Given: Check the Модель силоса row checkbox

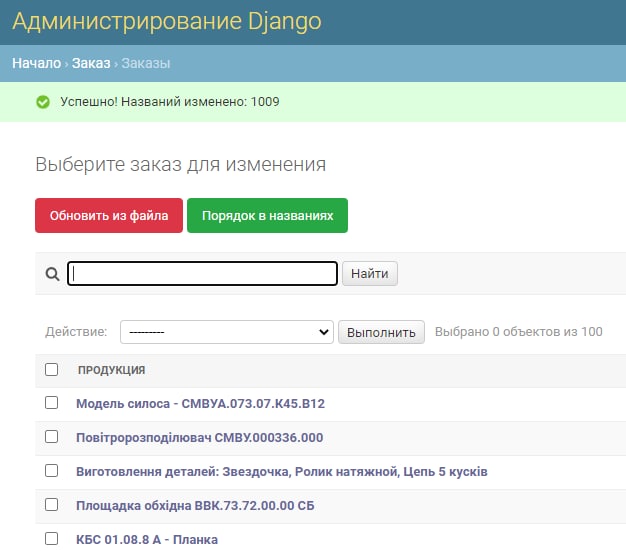Looking at the screenshot, I should [52, 403].
